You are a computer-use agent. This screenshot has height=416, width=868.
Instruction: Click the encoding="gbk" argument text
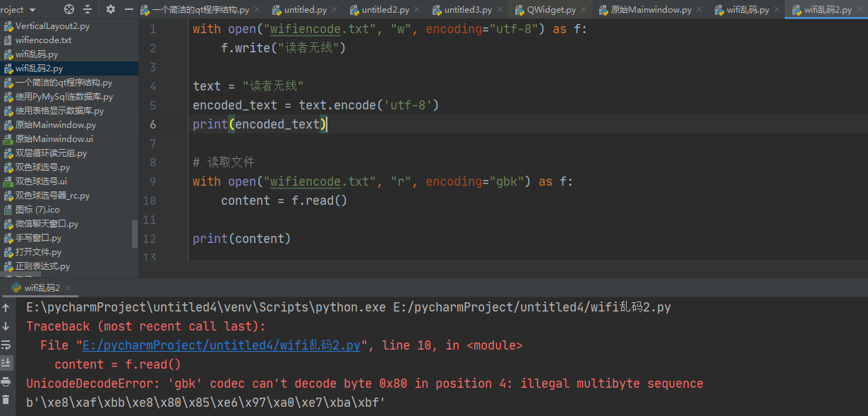click(476, 182)
